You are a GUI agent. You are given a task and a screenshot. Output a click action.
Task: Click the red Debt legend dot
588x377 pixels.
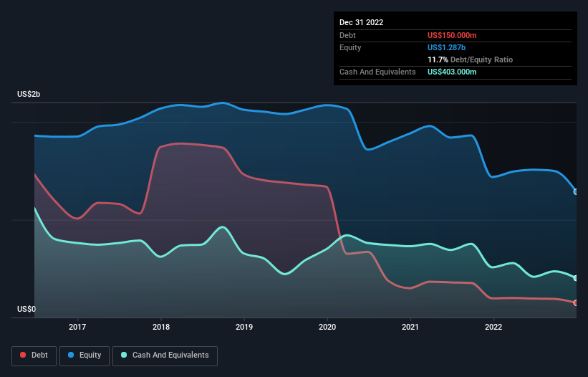(x=23, y=355)
